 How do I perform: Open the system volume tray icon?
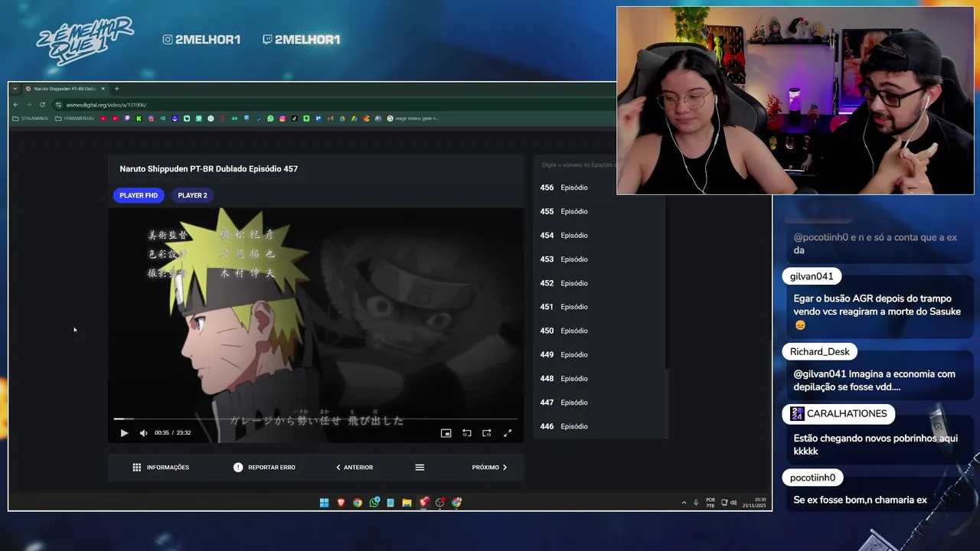734,503
